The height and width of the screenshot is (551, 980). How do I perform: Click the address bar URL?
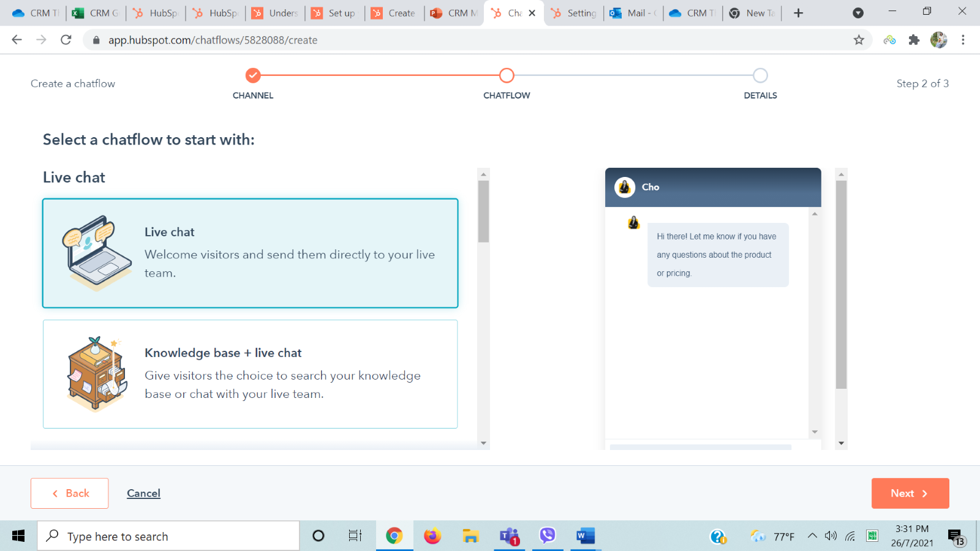click(x=213, y=40)
